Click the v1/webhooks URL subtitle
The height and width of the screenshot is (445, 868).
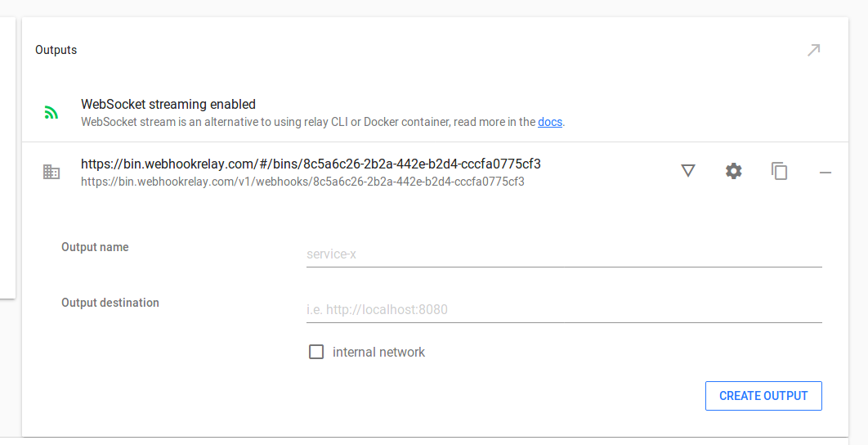click(x=302, y=182)
